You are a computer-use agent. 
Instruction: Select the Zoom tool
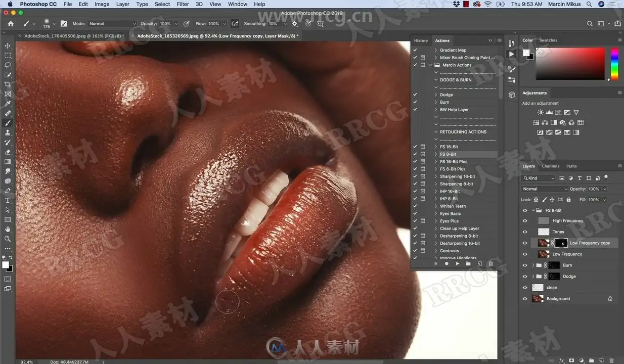coord(8,239)
